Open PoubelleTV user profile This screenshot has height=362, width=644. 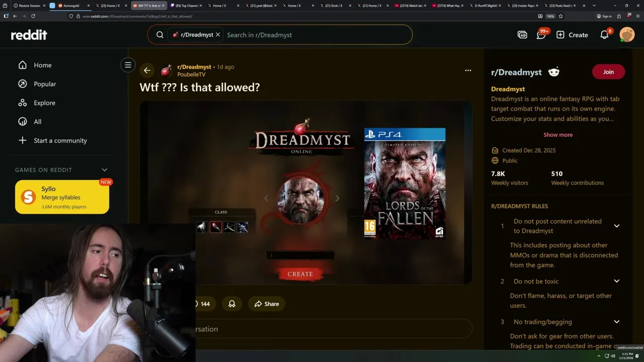click(x=191, y=74)
